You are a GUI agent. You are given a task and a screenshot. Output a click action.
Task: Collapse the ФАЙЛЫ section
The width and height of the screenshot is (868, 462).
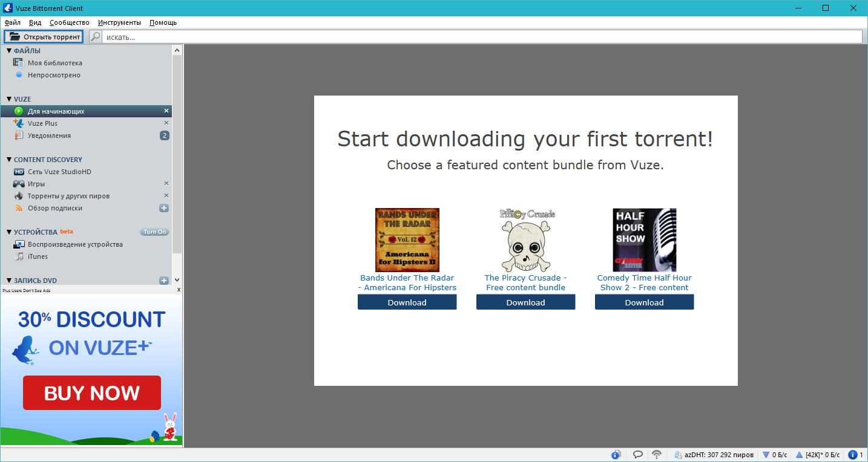point(9,51)
